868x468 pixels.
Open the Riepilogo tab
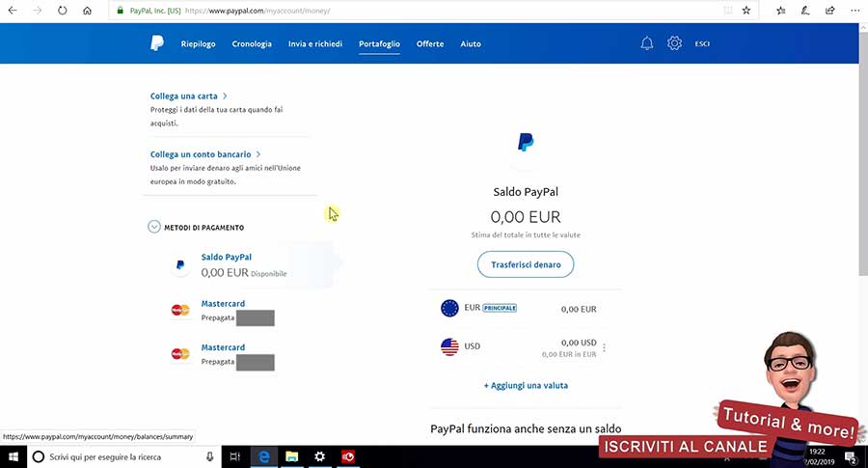tap(198, 43)
